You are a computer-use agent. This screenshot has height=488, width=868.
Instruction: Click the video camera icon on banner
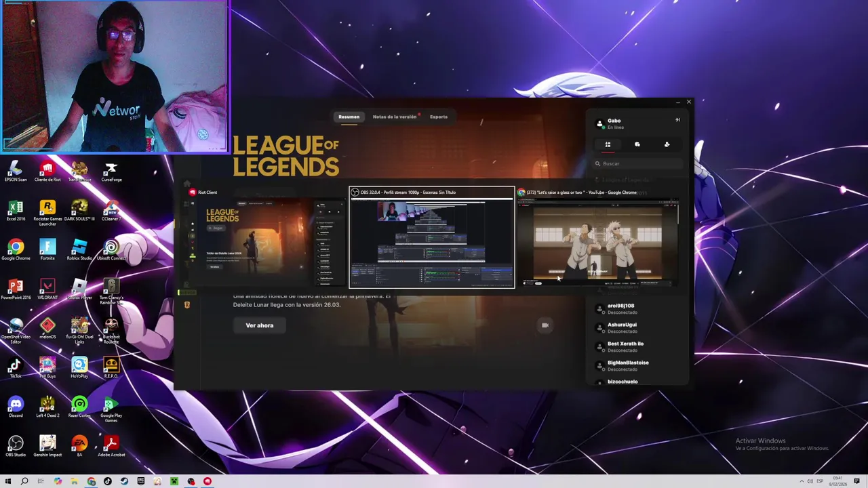click(545, 325)
